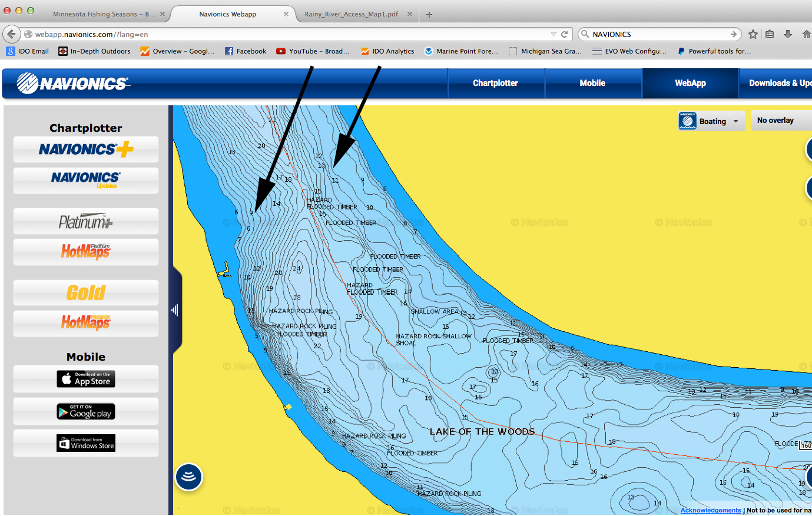Viewport: 812px width, 516px height.
Task: Choose the Gold chart product
Action: (86, 292)
